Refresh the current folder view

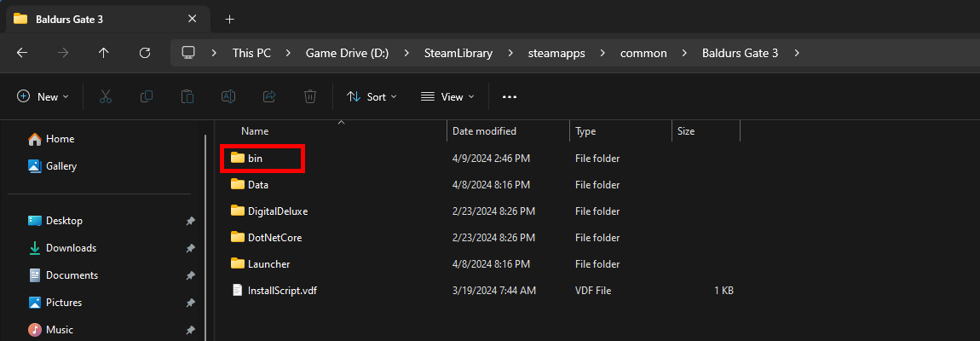pyautogui.click(x=144, y=53)
